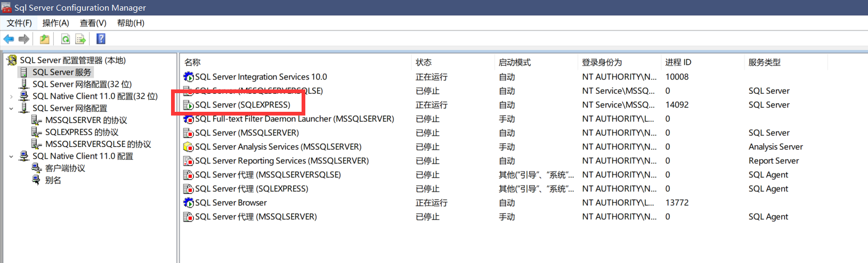Click the SQL Server 服务 tree icon
Image resolution: width=868 pixels, height=263 pixels.
tap(24, 72)
